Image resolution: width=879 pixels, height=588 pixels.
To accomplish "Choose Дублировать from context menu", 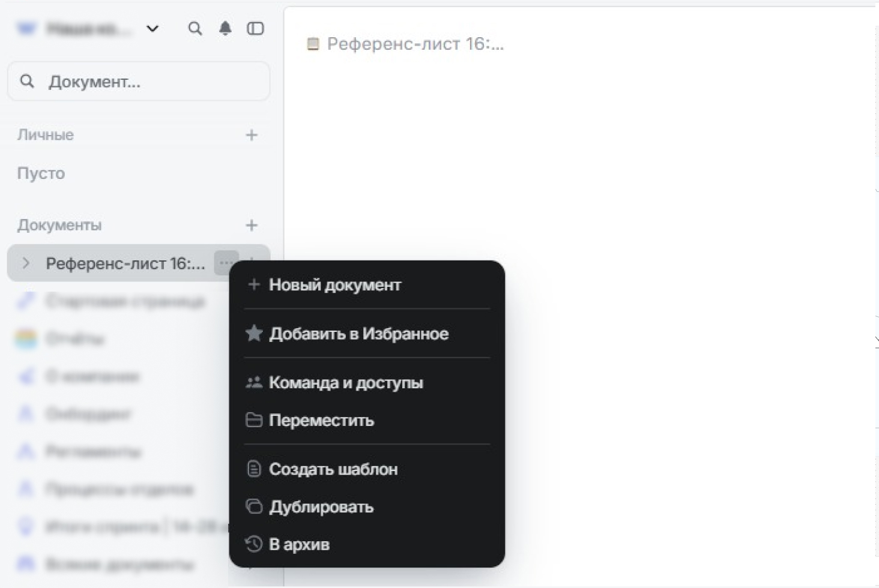I will tap(367, 507).
